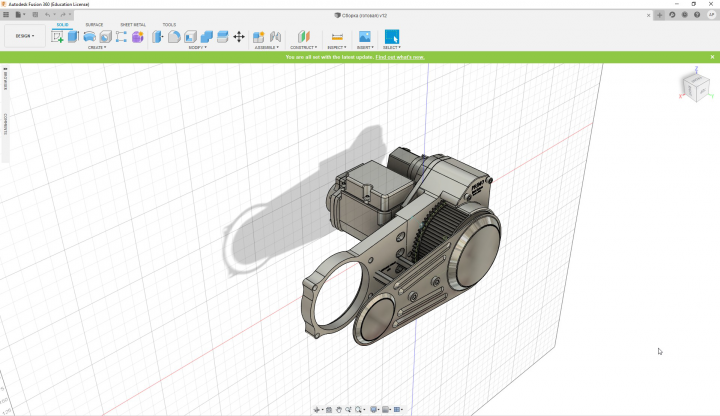Viewport: 720px width, 416px height.
Task: Click the Undo arrow
Action: point(48,15)
